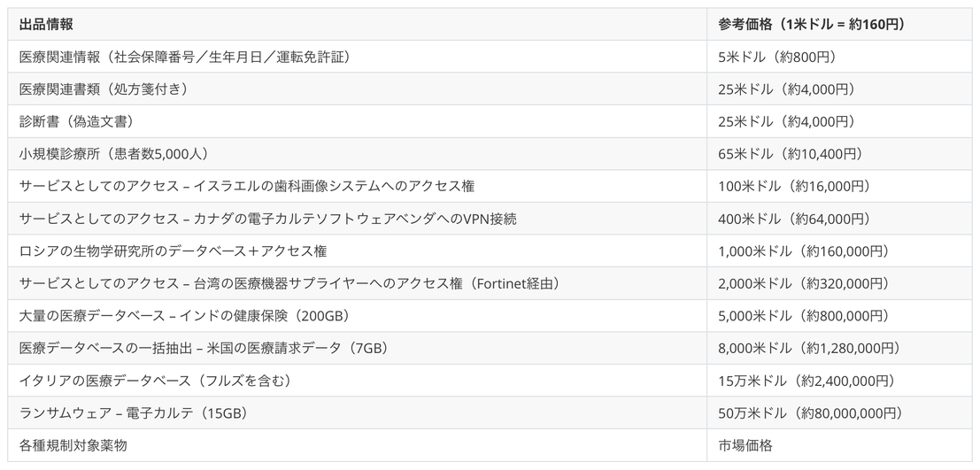Click the 出品情報 column header

[357, 25]
